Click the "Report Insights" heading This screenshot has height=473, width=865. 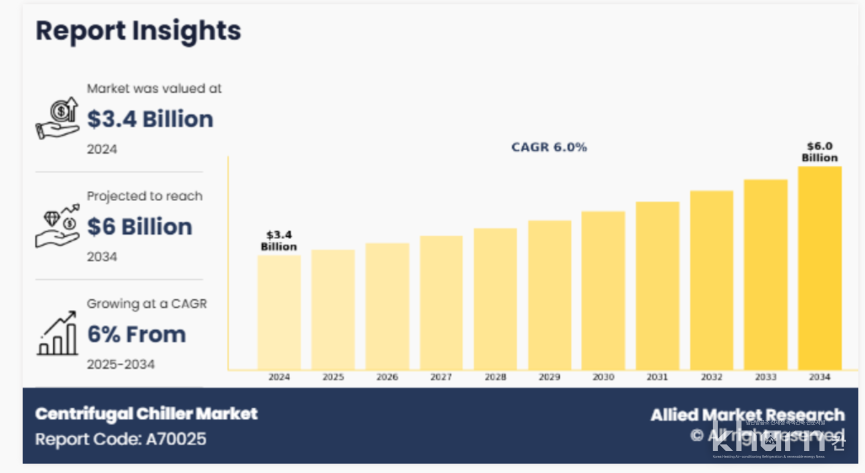(x=138, y=30)
